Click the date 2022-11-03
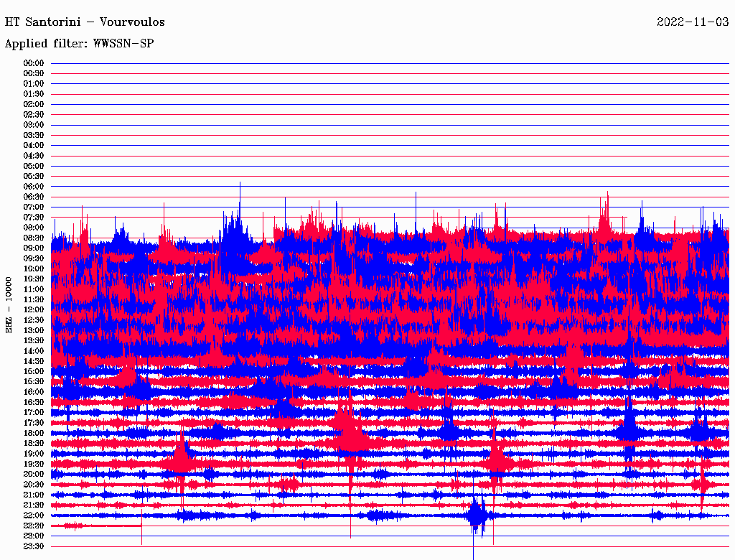The image size is (735, 560). [693, 22]
